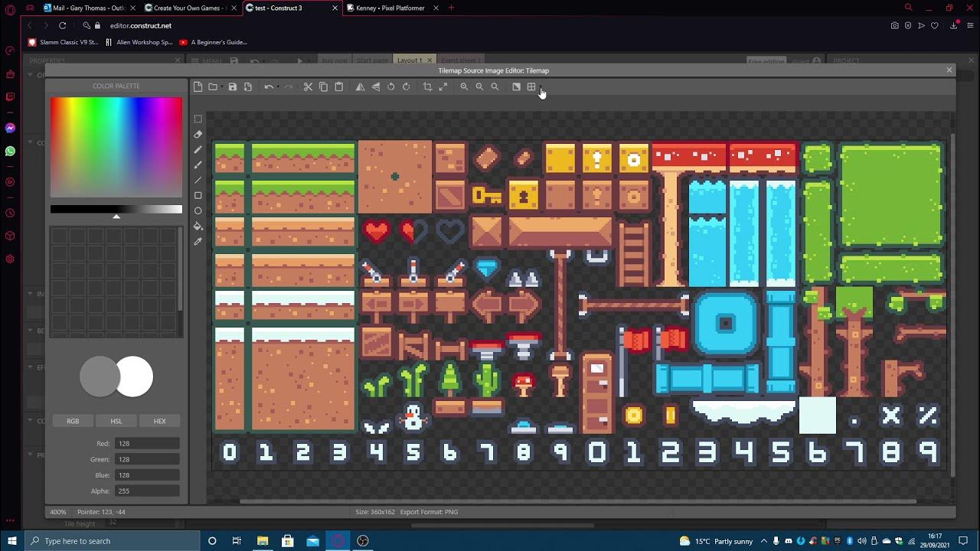Image resolution: width=980 pixels, height=551 pixels.
Task: Mirror the image horizontally
Action: [x=360, y=87]
